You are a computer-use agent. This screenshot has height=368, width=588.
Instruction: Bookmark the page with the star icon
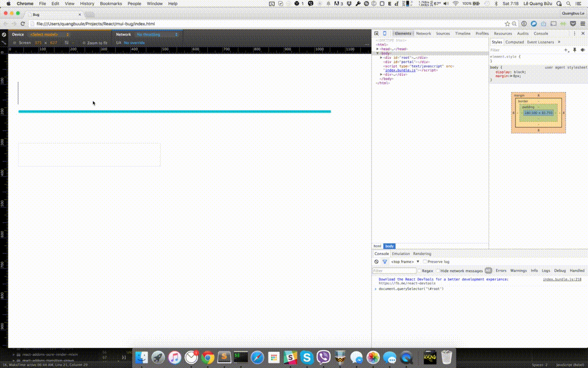507,24
